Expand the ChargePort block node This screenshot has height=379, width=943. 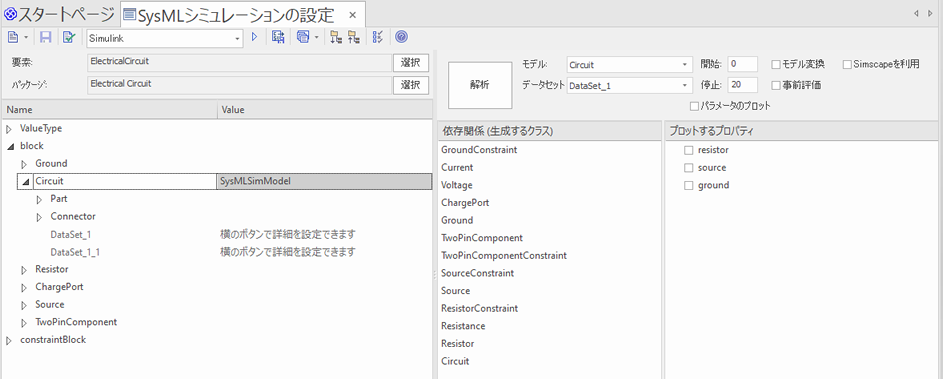click(x=25, y=287)
